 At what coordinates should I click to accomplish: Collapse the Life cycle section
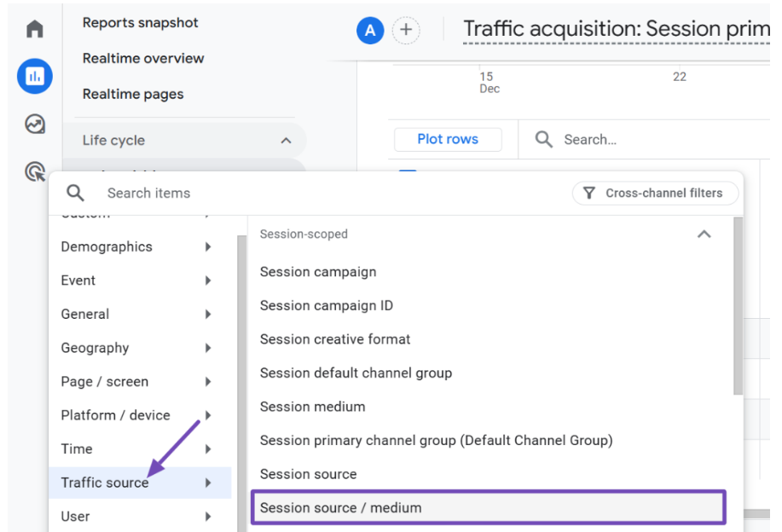(x=286, y=141)
